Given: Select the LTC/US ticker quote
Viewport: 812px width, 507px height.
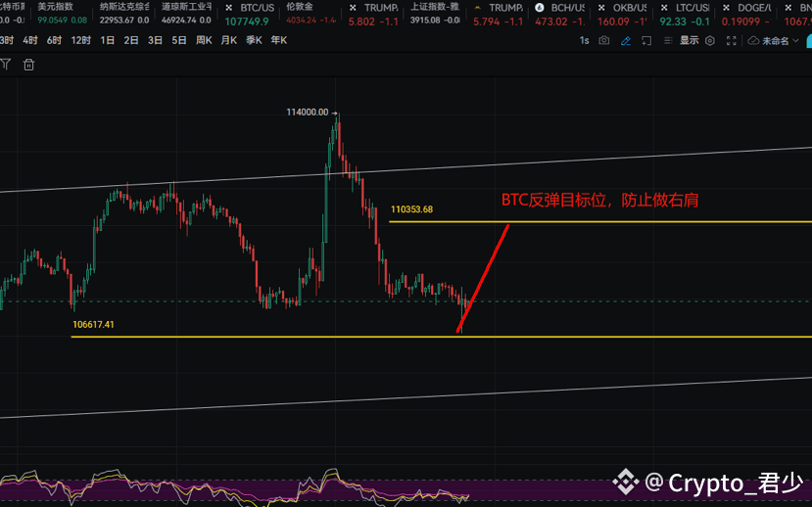Looking at the screenshot, I should (x=685, y=14).
